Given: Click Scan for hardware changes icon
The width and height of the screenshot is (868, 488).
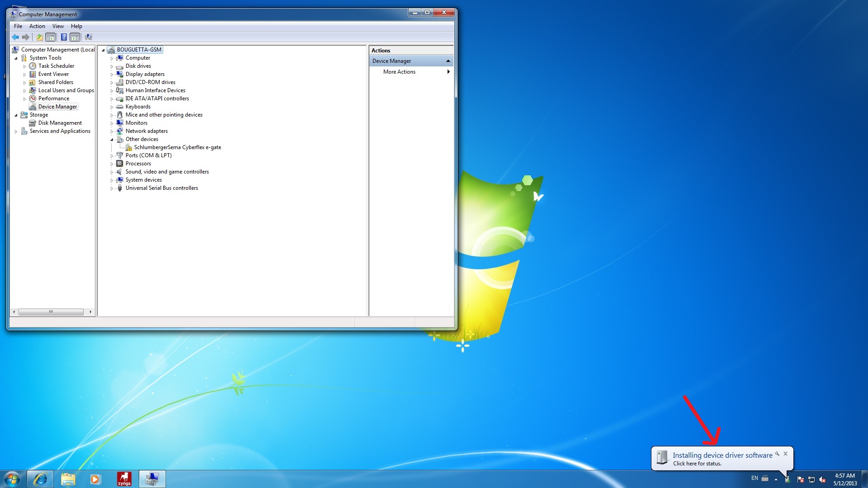Looking at the screenshot, I should pyautogui.click(x=89, y=37).
